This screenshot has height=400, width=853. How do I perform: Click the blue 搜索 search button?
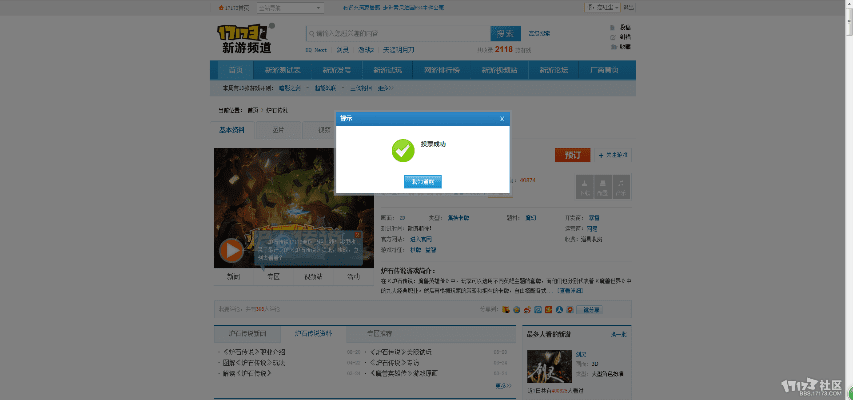506,33
